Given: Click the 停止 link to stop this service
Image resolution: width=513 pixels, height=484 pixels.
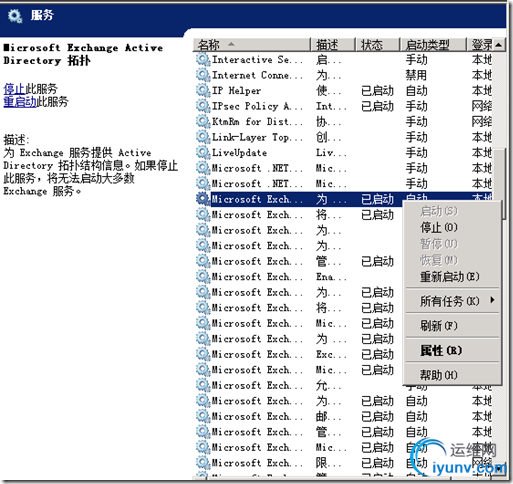Looking at the screenshot, I should pyautogui.click(x=14, y=89).
